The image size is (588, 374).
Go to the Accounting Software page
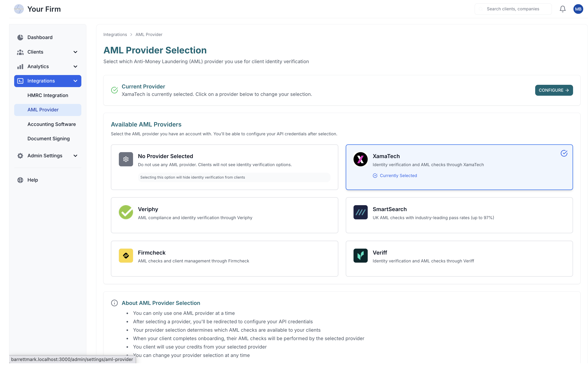(x=51, y=124)
